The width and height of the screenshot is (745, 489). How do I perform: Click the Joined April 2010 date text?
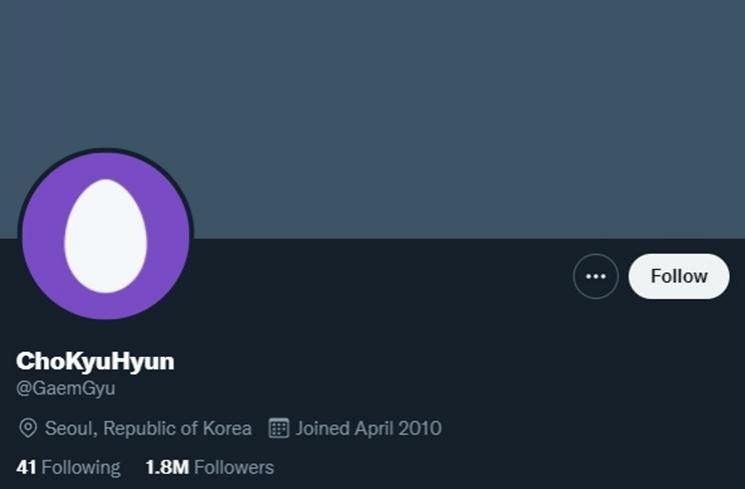click(x=369, y=428)
